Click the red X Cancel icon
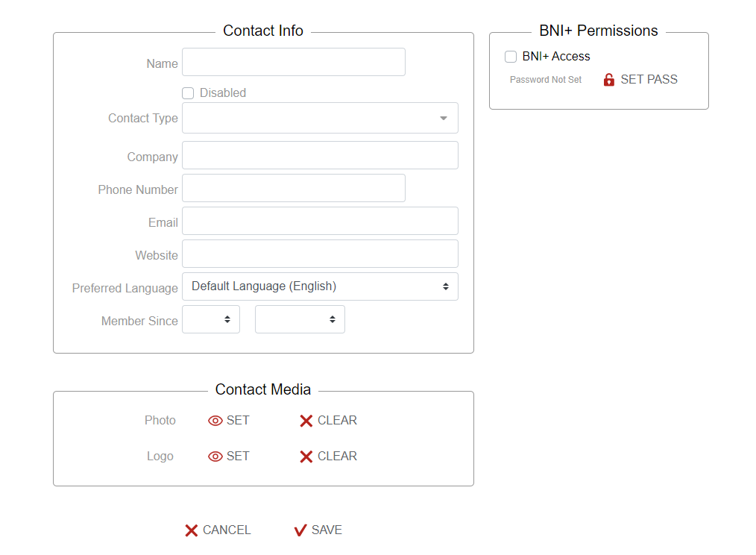The height and width of the screenshot is (555, 756). click(x=192, y=530)
